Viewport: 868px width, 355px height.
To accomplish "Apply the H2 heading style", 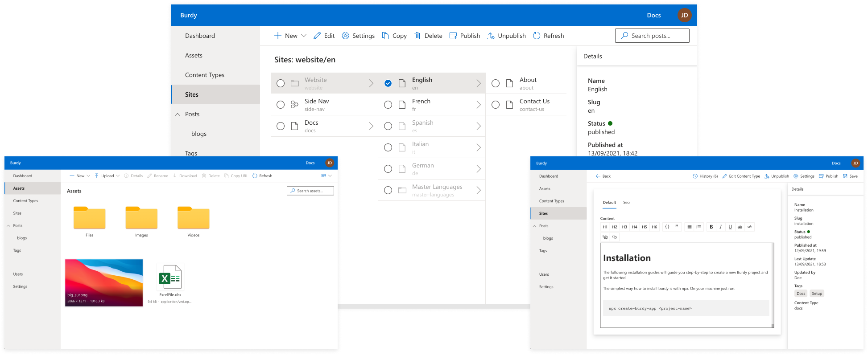I will click(615, 227).
